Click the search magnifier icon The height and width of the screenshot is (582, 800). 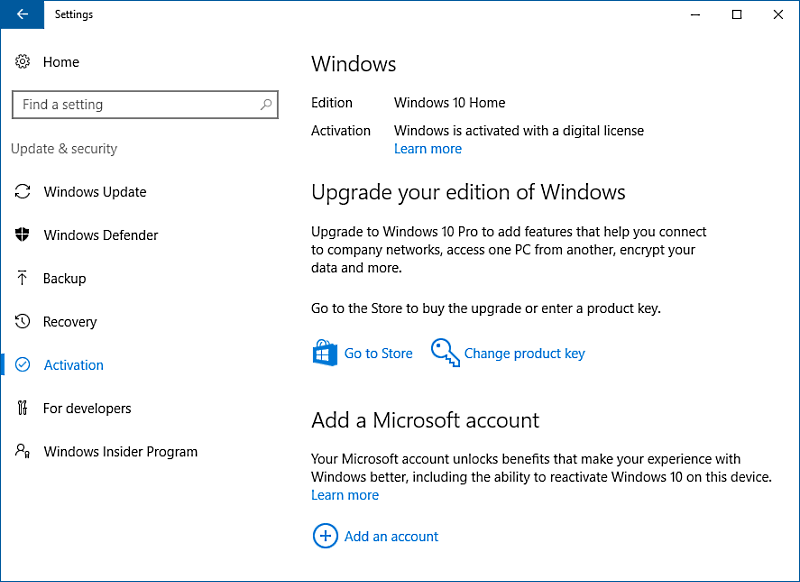(266, 104)
